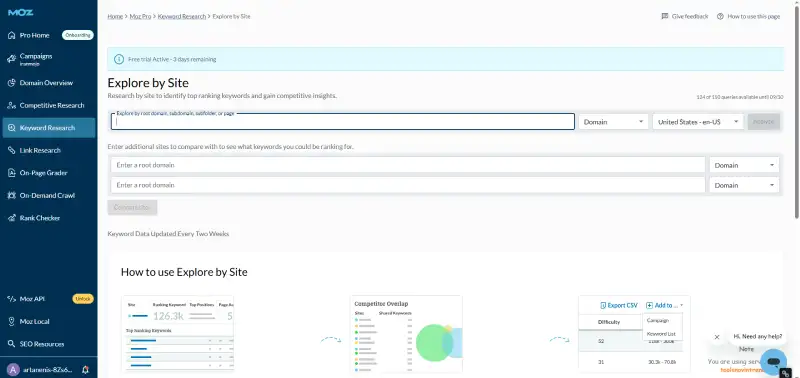Click the On-Demand Crawl bug icon
800x378 pixels.
[x=12, y=195]
